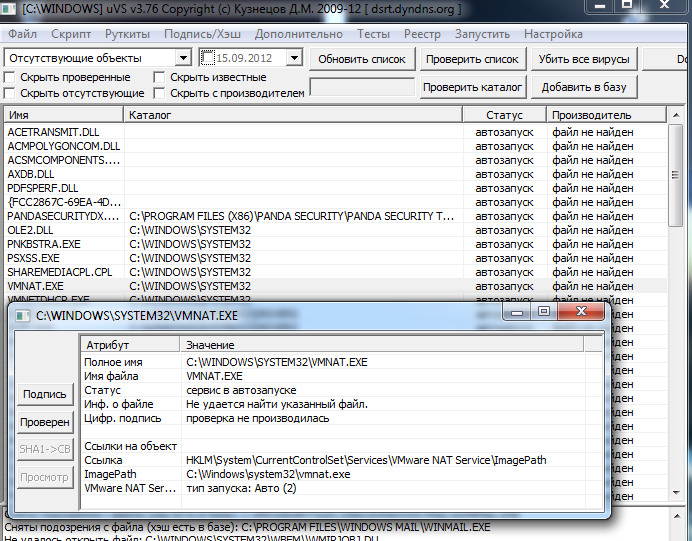Click the uVS title bar app icon

(8, 8)
